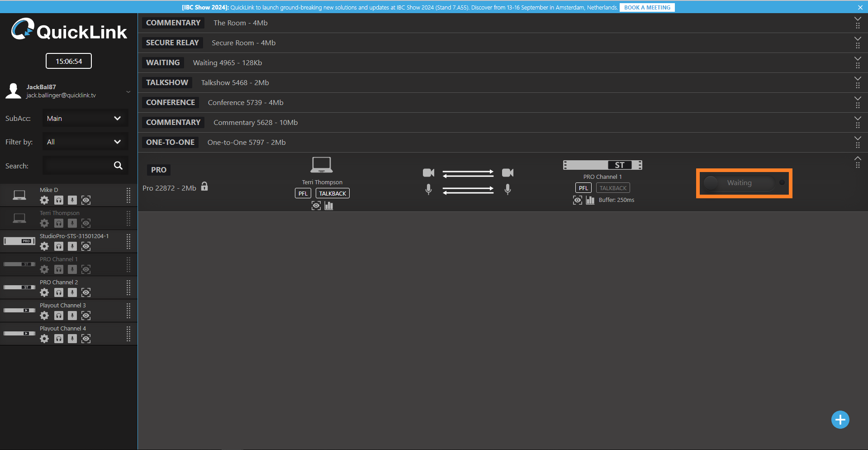Click the padlock icon beside Pro 22872

(204, 187)
